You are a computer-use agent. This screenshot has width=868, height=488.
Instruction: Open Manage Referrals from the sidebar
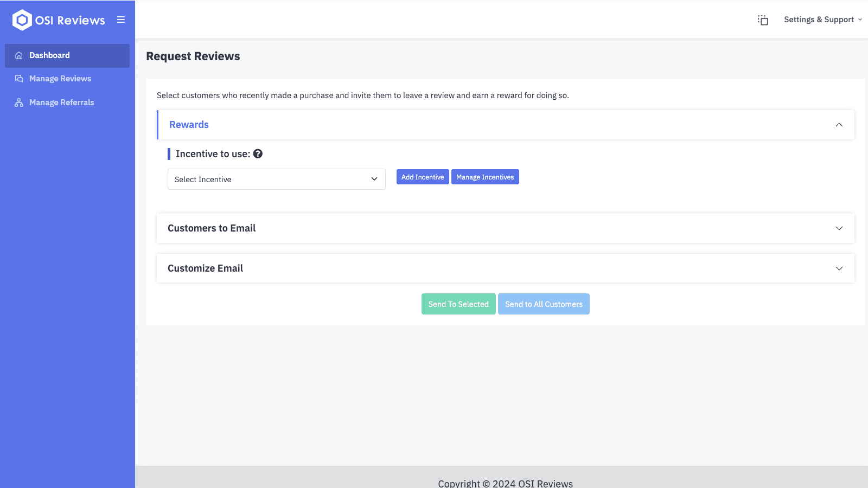pyautogui.click(x=61, y=102)
